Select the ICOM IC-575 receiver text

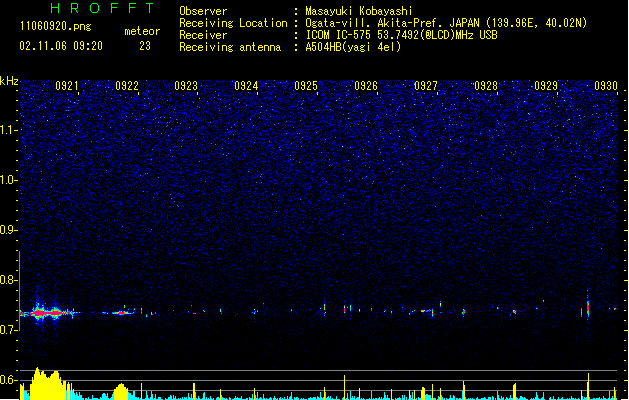tap(401, 35)
